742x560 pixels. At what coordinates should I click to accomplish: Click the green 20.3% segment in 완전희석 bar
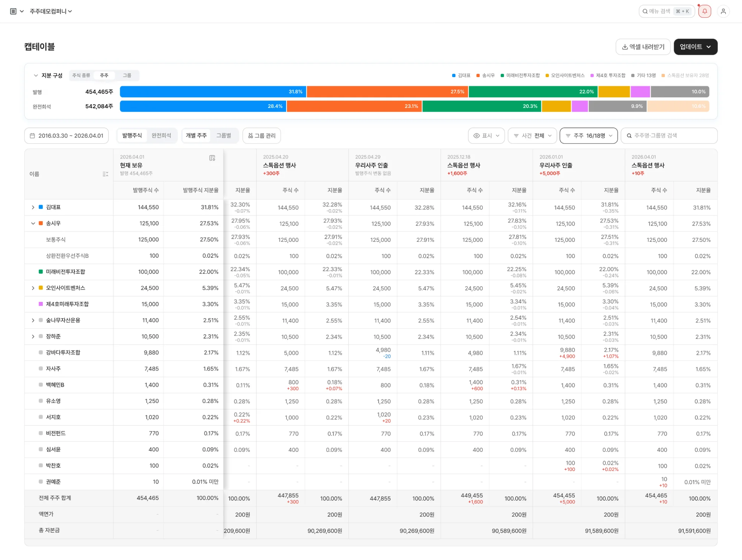pyautogui.click(x=481, y=106)
